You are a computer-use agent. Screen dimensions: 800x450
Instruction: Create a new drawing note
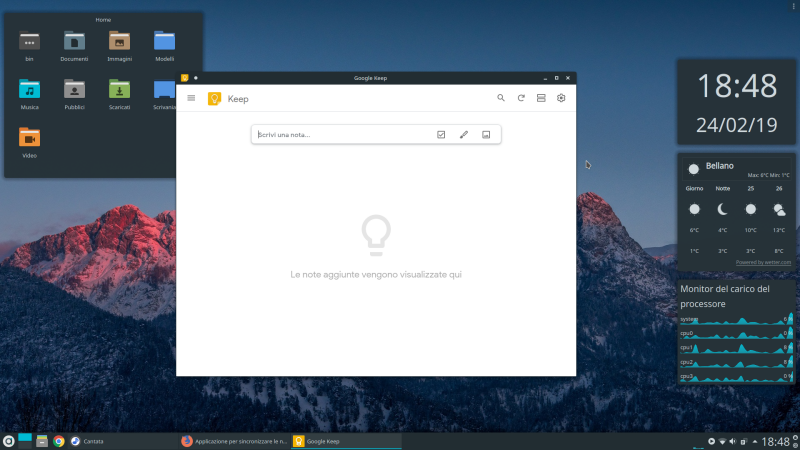click(x=463, y=135)
